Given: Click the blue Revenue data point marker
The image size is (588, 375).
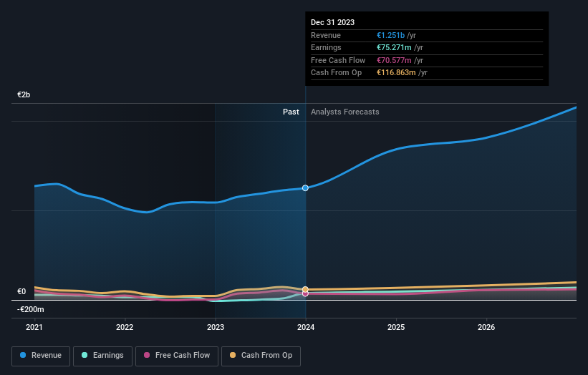Looking at the screenshot, I should (x=305, y=188).
